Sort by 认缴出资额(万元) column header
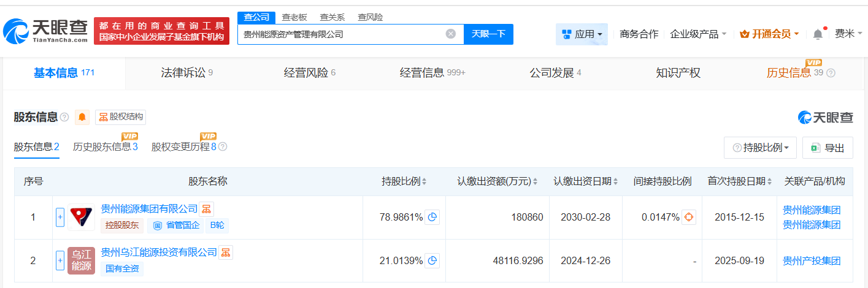Screen dimensions: 868x288 click(x=497, y=181)
